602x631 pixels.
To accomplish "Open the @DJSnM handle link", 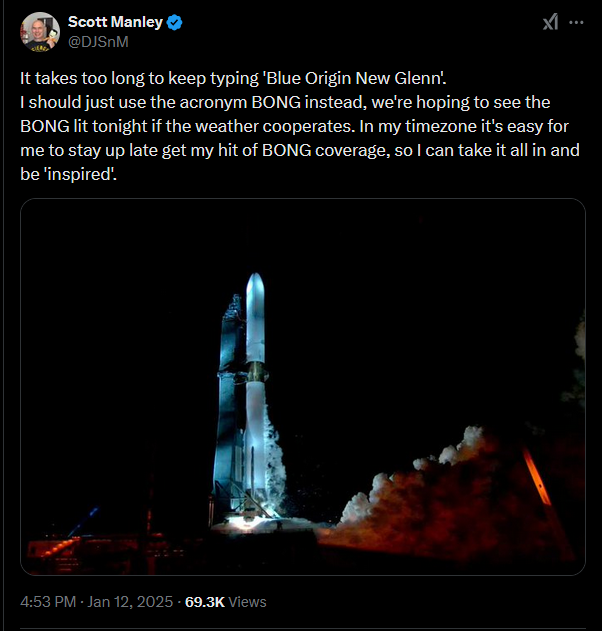I will pyautogui.click(x=97, y=41).
